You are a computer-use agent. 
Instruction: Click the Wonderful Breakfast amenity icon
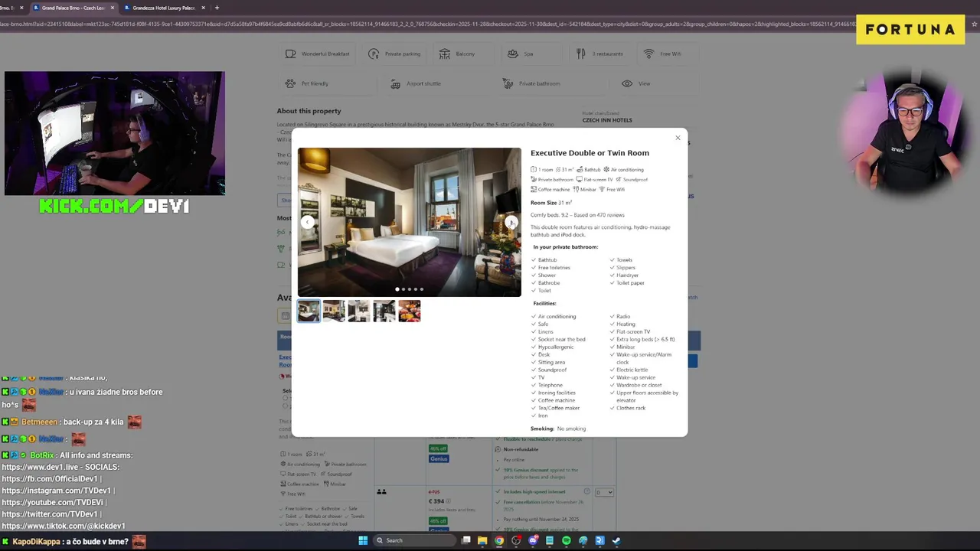coord(290,54)
